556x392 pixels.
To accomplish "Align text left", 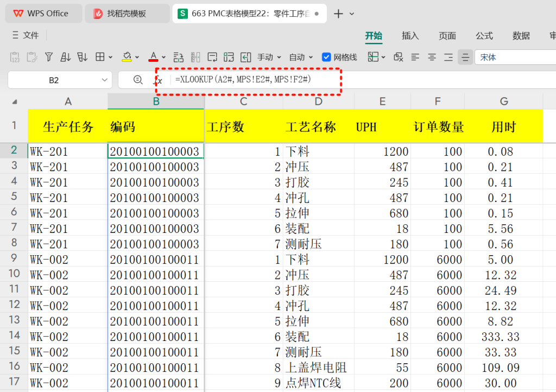I will click(x=415, y=57).
